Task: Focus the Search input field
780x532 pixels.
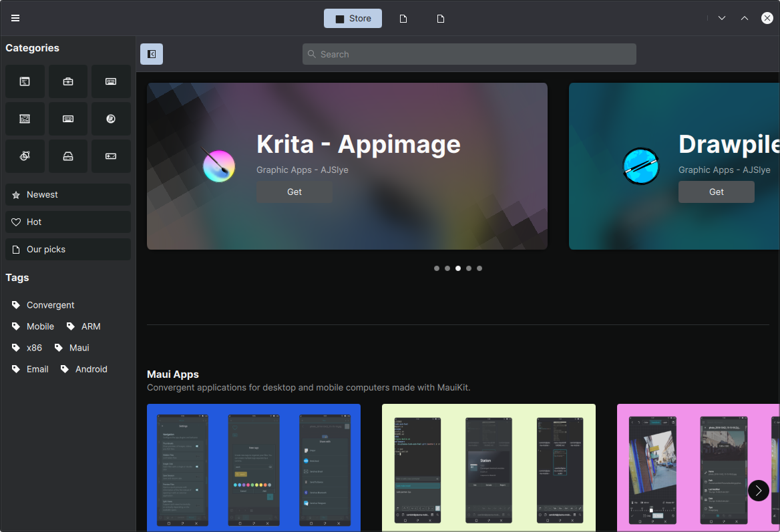Action: pyautogui.click(x=469, y=54)
